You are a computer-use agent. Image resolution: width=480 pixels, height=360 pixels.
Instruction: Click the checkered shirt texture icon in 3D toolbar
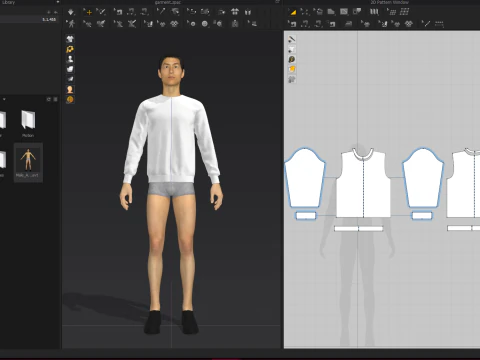174,24
